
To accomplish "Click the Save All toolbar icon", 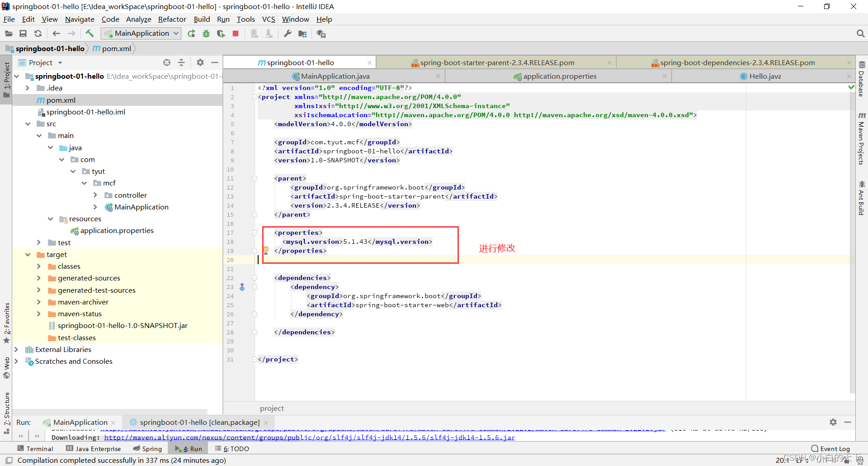I will (23, 33).
